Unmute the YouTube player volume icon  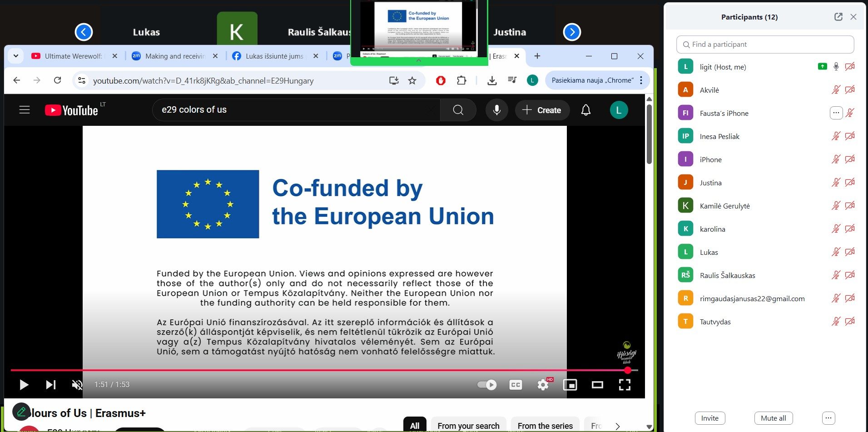click(x=77, y=385)
